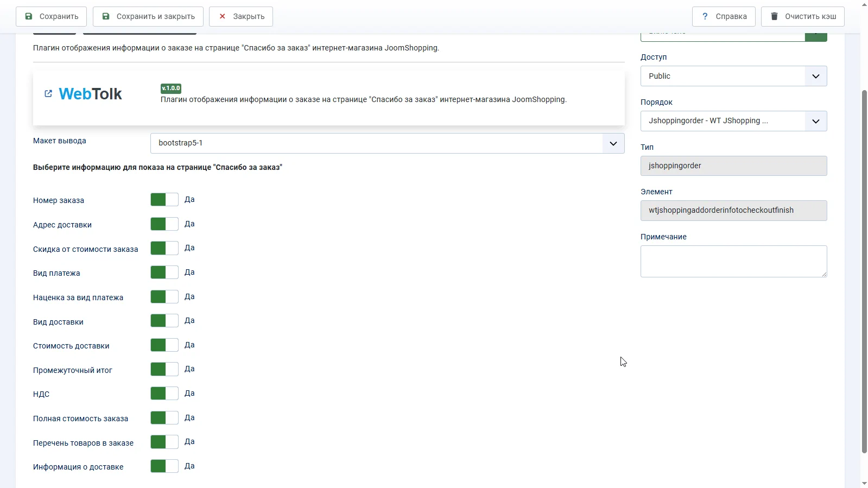Click the vertical page scrollbar
This screenshot has height=488, width=868.
pos(864,271)
